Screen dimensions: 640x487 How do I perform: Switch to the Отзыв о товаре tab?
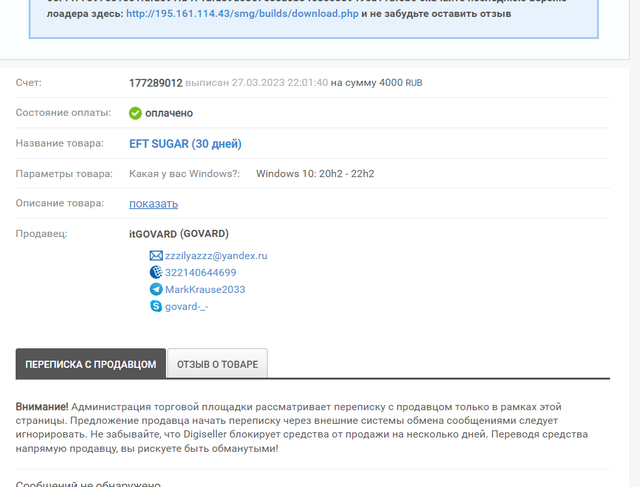(218, 364)
